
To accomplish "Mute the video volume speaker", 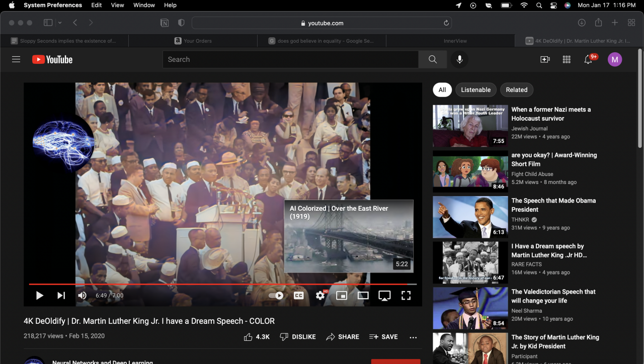I will [82, 296].
